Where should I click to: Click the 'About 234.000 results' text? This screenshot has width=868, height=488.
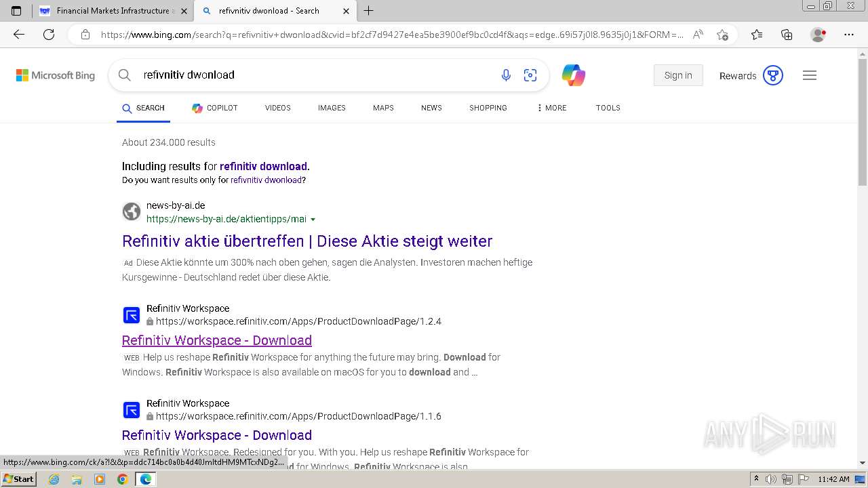tap(169, 142)
